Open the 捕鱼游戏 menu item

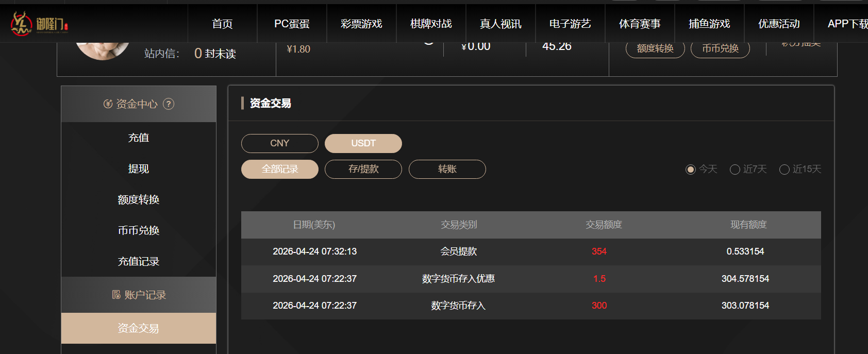pyautogui.click(x=709, y=24)
